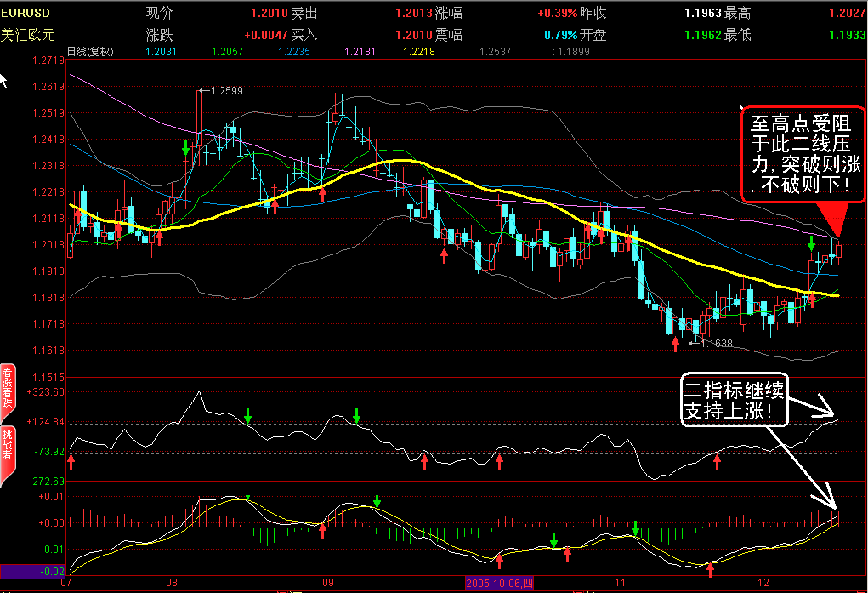Click the green sell arrow near December price peak
The height and width of the screenshot is (593, 868).
tap(812, 242)
